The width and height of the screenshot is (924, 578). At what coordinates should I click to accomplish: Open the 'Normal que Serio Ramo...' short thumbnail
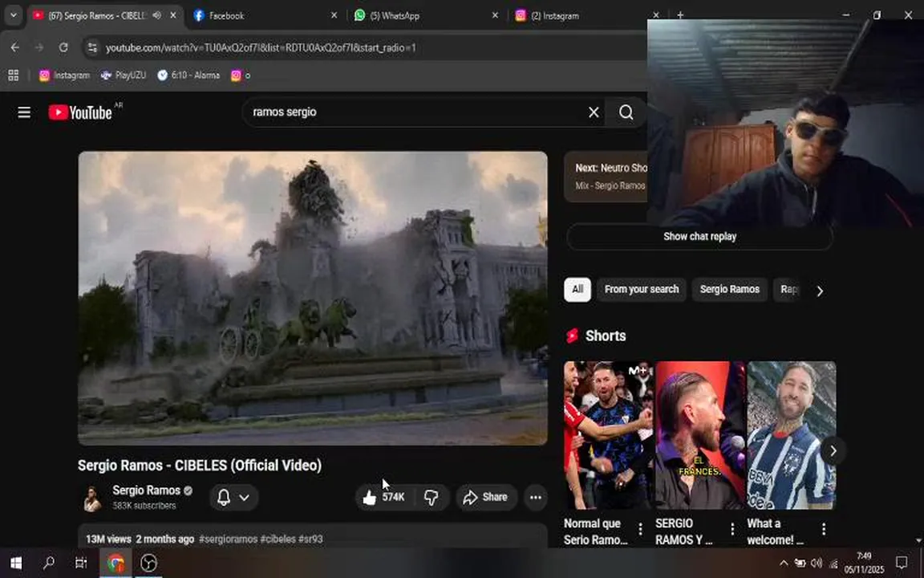(608, 435)
